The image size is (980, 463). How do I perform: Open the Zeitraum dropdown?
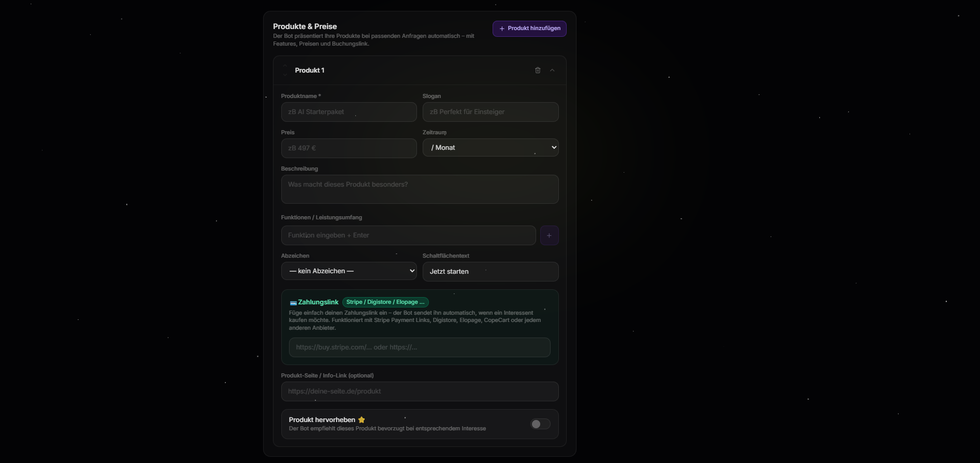point(491,148)
